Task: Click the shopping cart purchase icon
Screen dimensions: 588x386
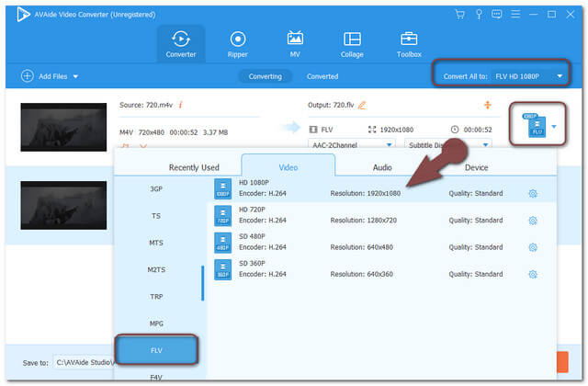Action: [x=459, y=15]
